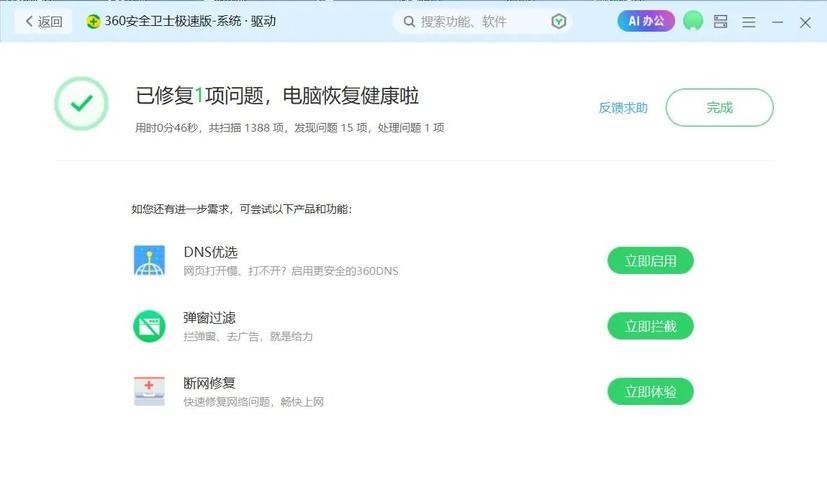Click the 断网修复 title text

(209, 383)
